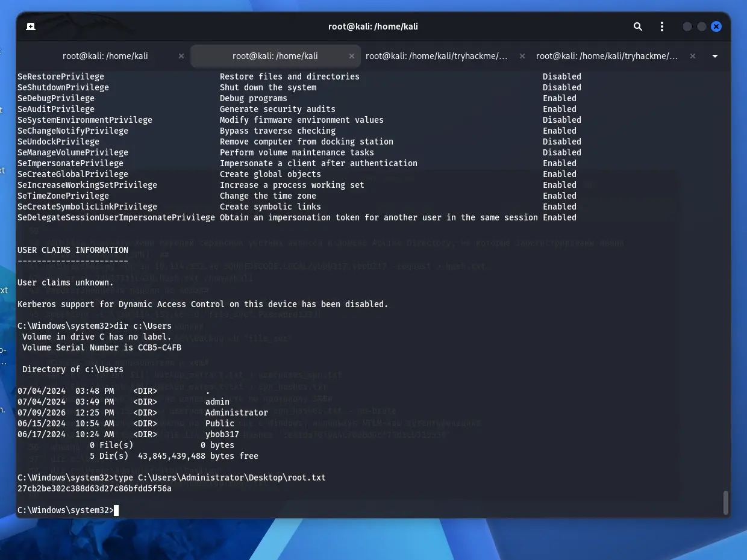Click the 'Directory of c:\Users' line
Viewport: 747px width, 560px height.
(73, 369)
